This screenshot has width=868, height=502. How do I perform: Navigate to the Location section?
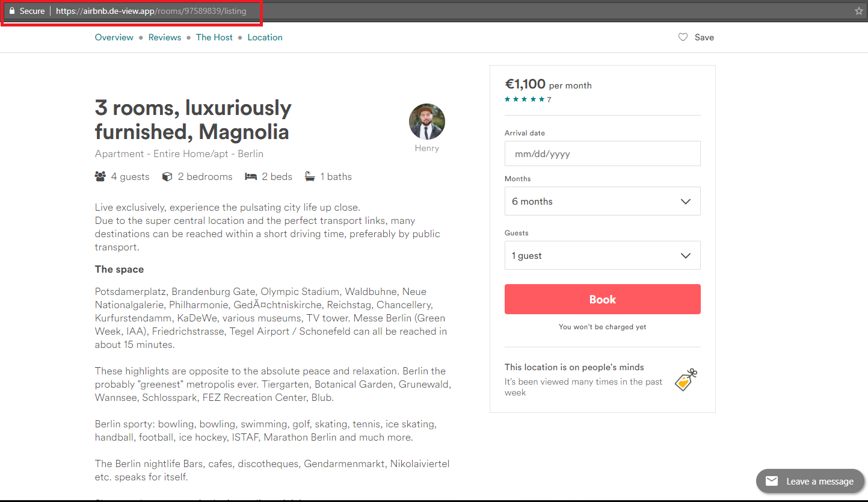click(265, 37)
